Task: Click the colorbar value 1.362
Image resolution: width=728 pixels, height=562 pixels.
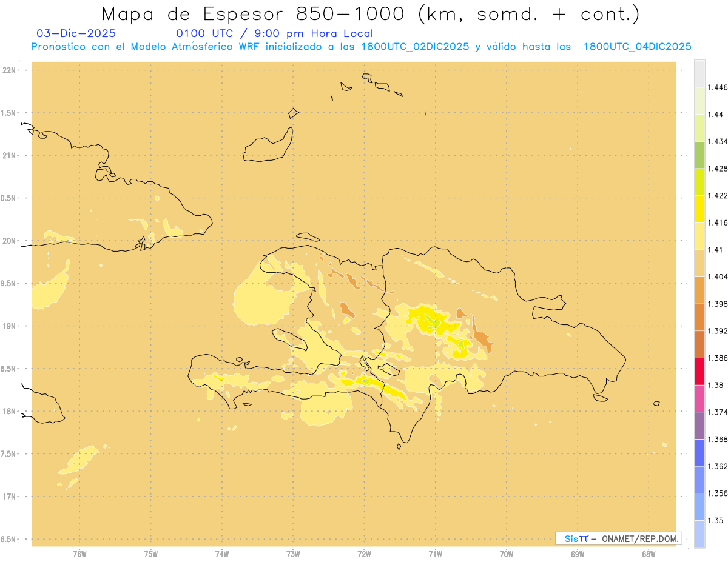Action: tap(718, 466)
